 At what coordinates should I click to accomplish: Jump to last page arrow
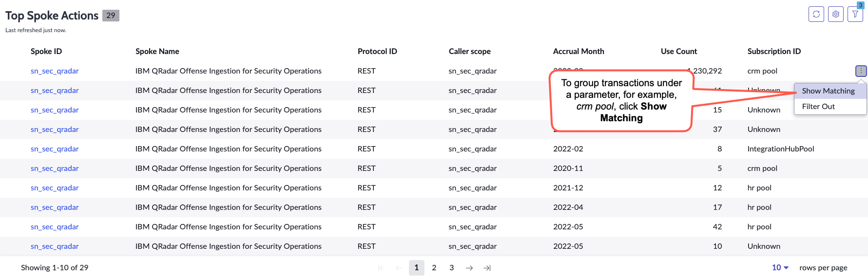pos(487,268)
